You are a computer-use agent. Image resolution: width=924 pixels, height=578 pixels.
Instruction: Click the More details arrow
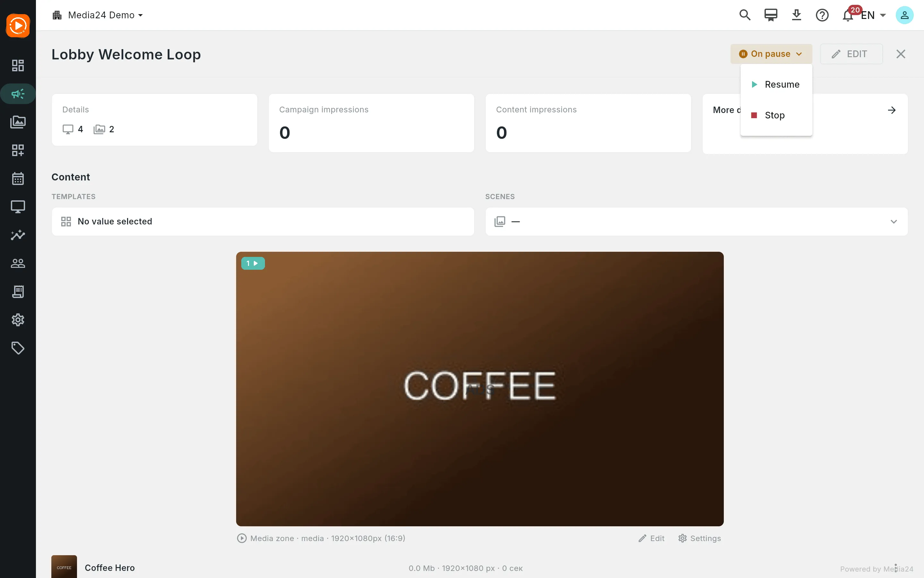pyautogui.click(x=892, y=110)
